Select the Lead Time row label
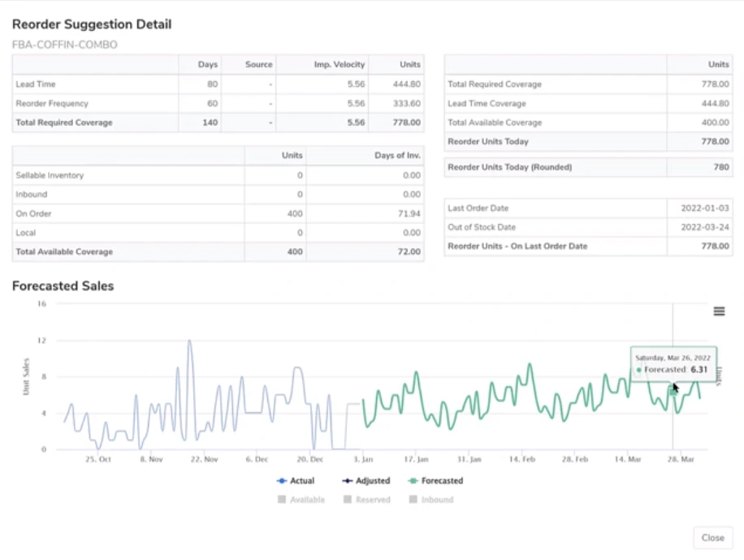The image size is (744, 560). click(x=36, y=84)
